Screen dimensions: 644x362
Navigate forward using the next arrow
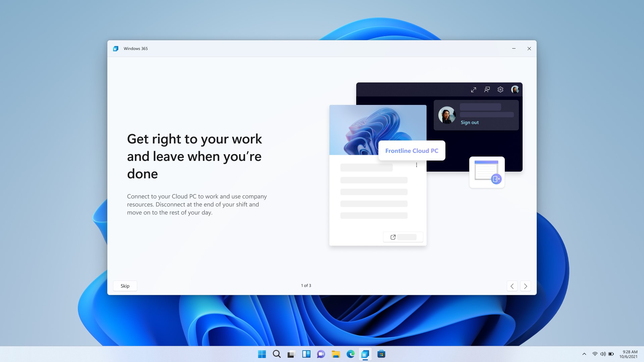[x=526, y=286]
